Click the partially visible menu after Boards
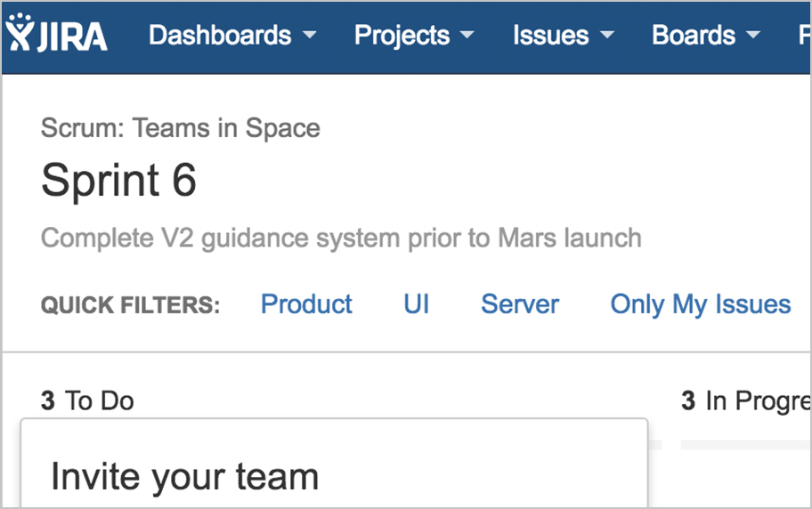The width and height of the screenshot is (812, 509). tap(804, 36)
